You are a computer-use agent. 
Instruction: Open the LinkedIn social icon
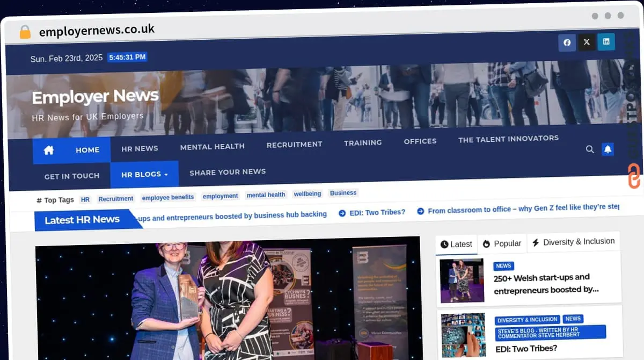[x=606, y=41]
